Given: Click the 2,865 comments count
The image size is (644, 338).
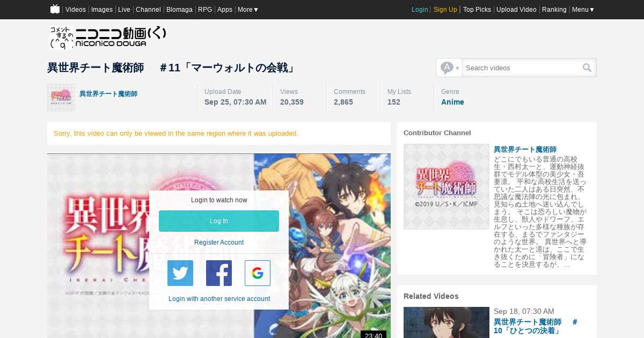Looking at the screenshot, I should (x=343, y=102).
